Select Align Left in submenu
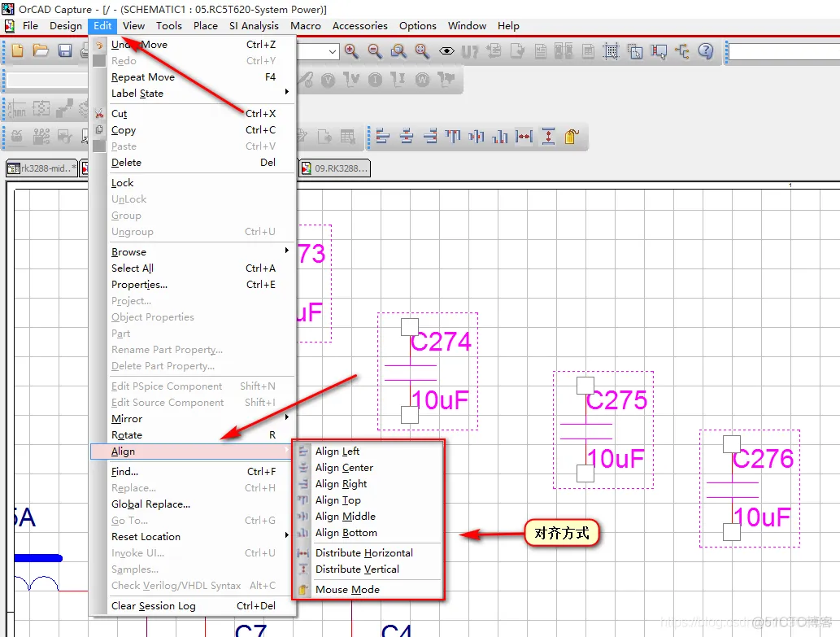 click(x=368, y=451)
